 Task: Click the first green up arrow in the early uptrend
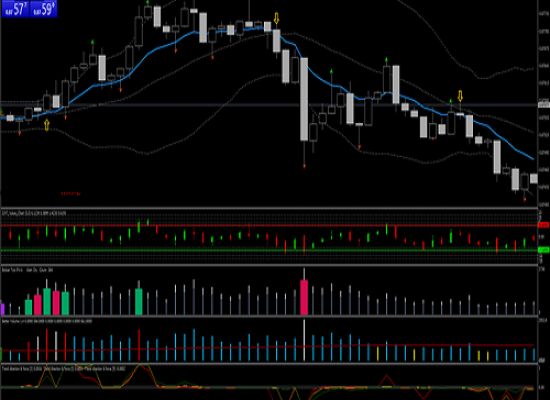pyautogui.click(x=93, y=42)
